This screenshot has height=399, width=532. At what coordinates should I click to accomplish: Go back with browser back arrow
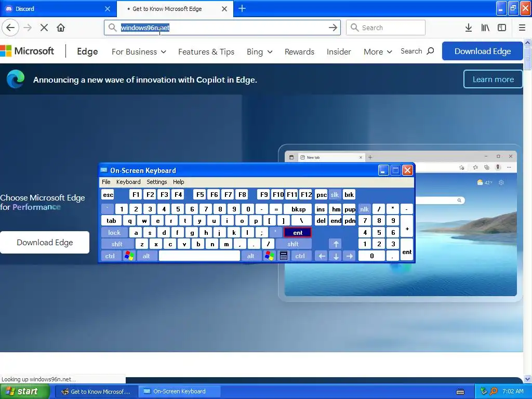click(x=10, y=28)
